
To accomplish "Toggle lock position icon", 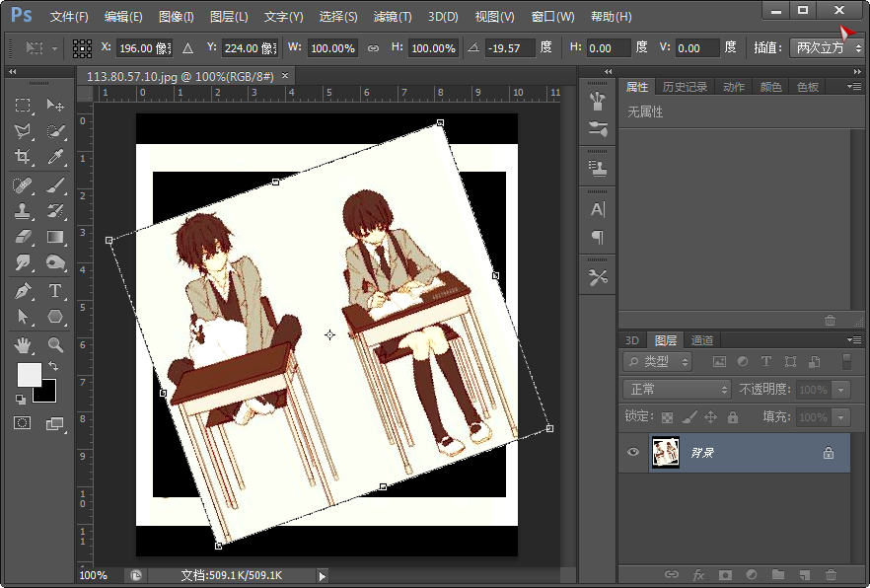I will pyautogui.click(x=711, y=417).
